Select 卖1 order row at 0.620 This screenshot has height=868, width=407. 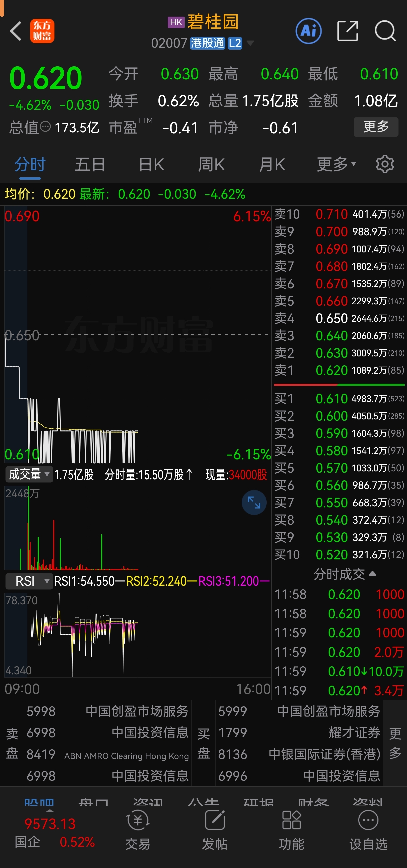(x=339, y=370)
